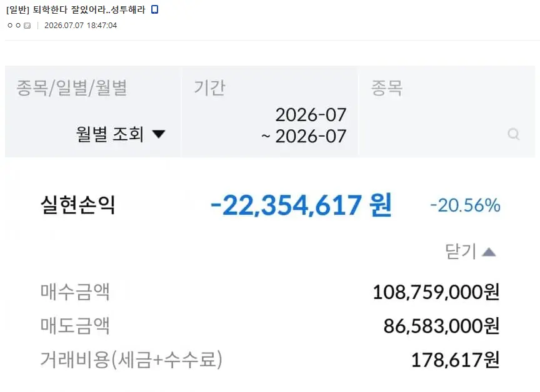Click the 매수금액 value 108,759,000원

coord(436,292)
